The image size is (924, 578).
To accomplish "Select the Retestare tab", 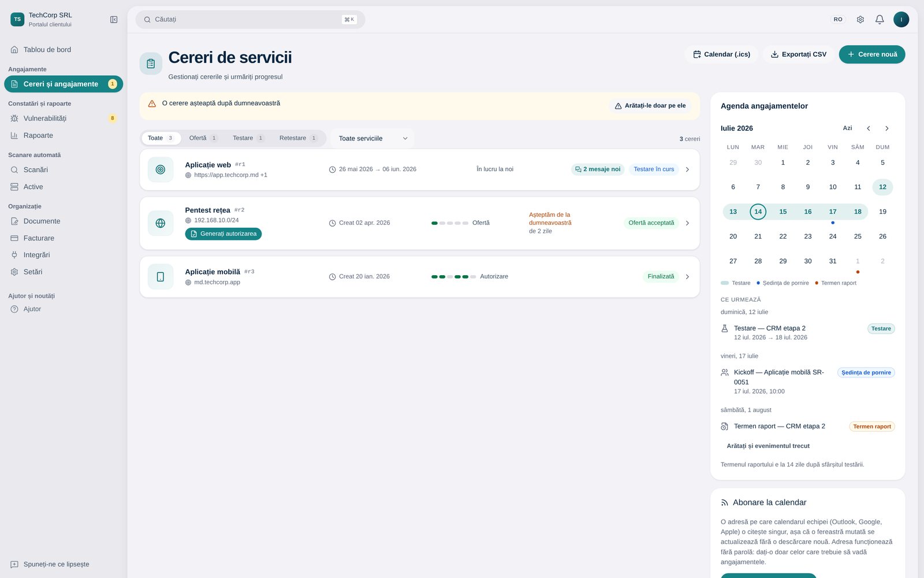I will 298,138.
